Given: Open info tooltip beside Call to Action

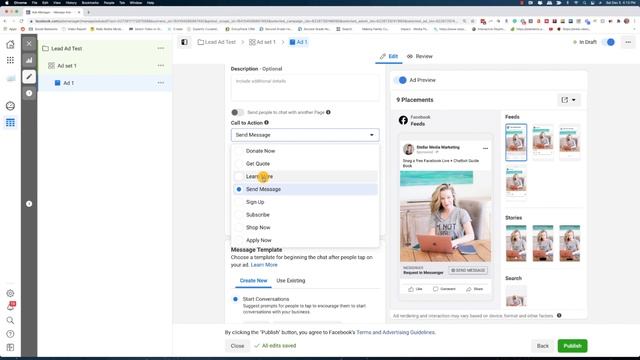Looking at the screenshot, I should [x=267, y=122].
